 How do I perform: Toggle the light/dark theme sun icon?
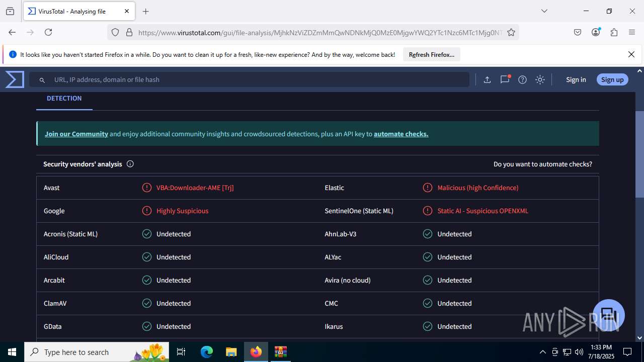pyautogui.click(x=540, y=79)
